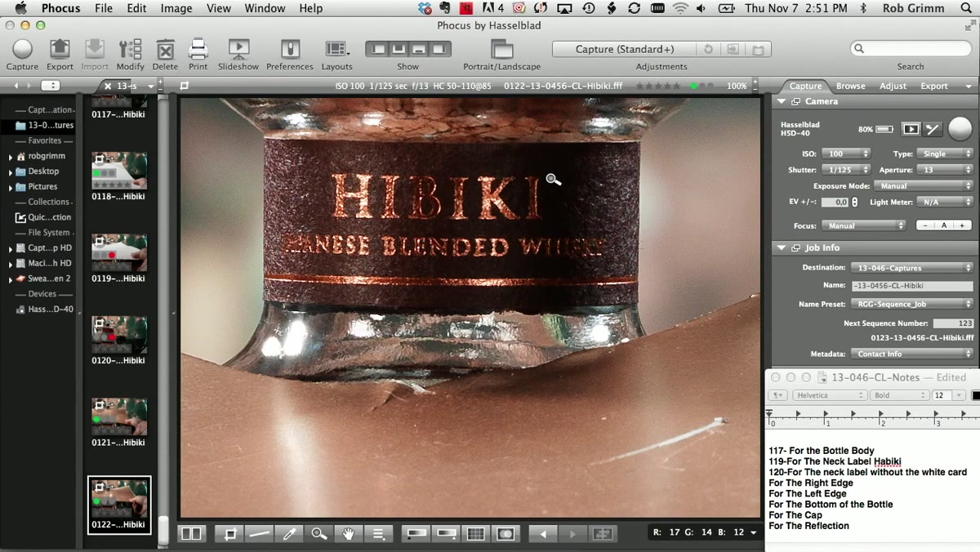Switch to the Export tab
This screenshot has width=980, height=552.
point(934,86)
